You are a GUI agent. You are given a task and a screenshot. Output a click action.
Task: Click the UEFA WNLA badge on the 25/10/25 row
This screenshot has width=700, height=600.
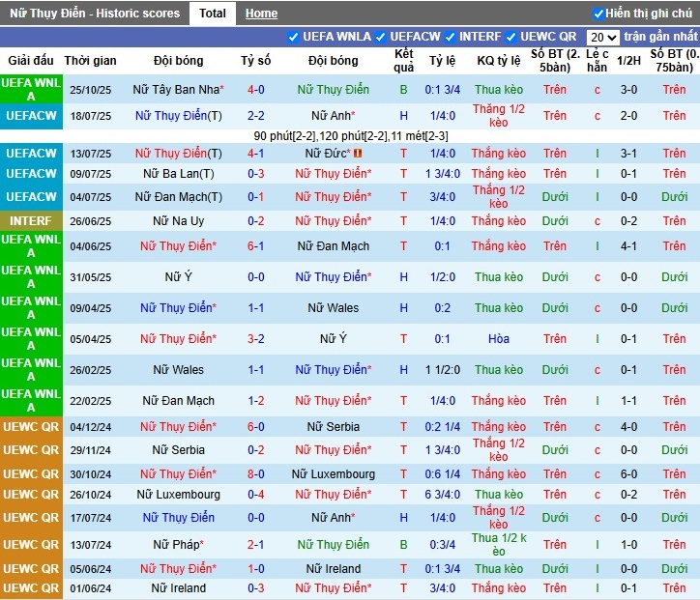pos(31,90)
